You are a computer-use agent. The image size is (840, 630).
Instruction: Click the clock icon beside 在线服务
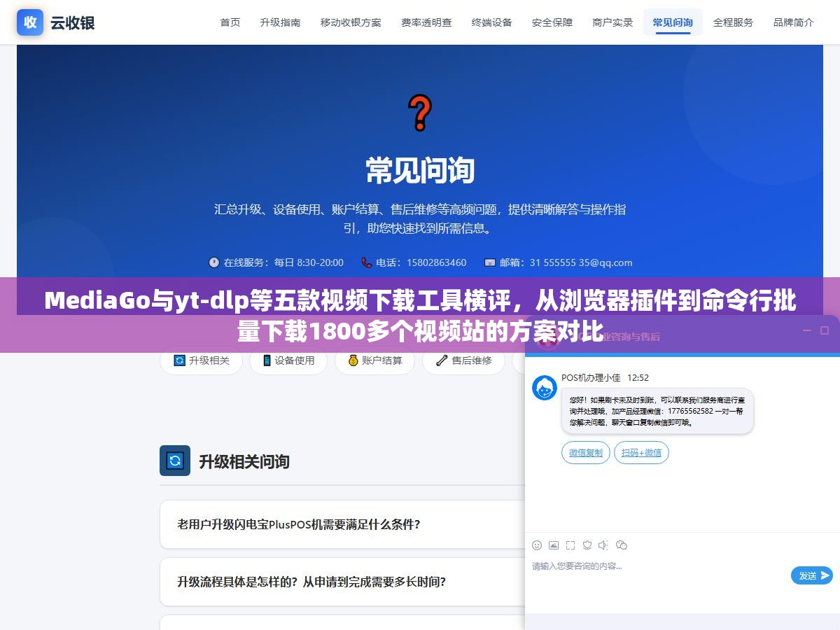(214, 262)
